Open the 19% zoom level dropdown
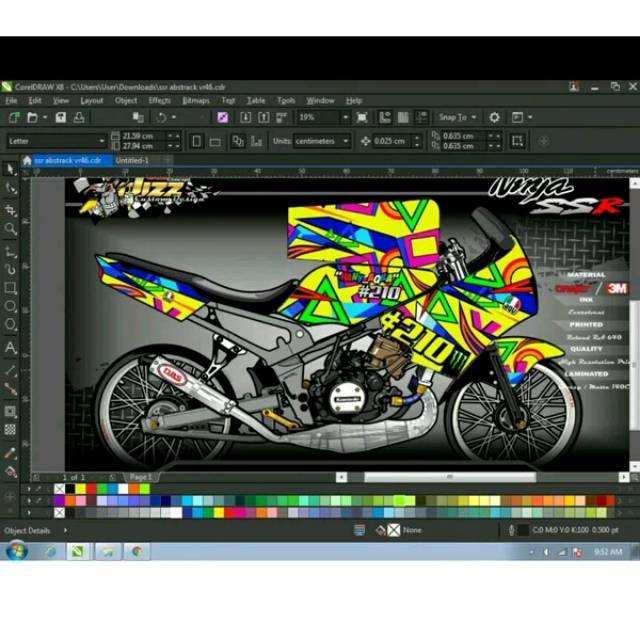Viewport: 640px width, 640px height. [345, 118]
